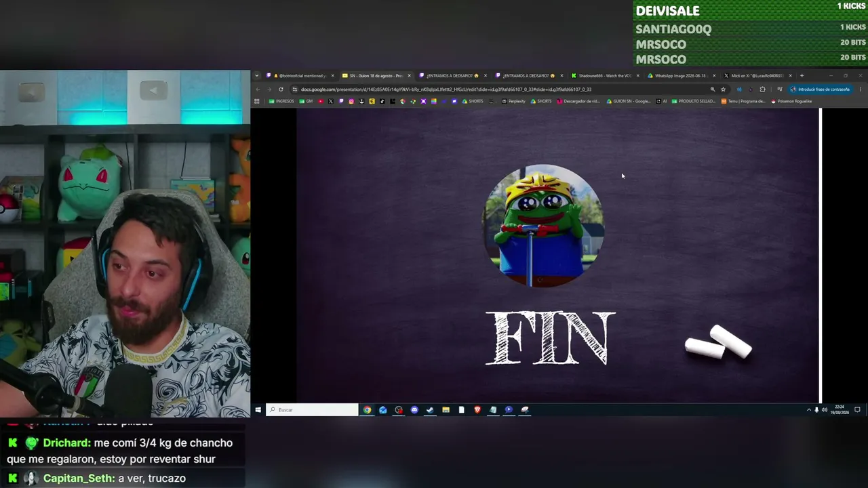
Task: Open the apps grid in bookmarks bar
Action: 256,101
